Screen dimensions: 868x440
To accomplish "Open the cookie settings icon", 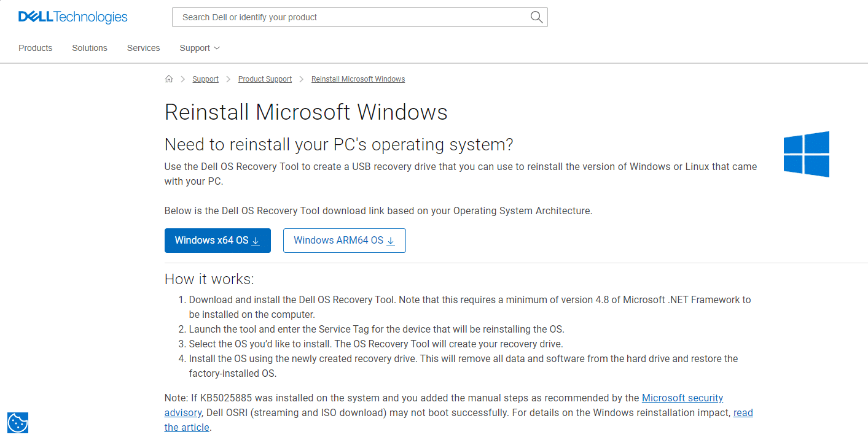I will click(x=18, y=422).
